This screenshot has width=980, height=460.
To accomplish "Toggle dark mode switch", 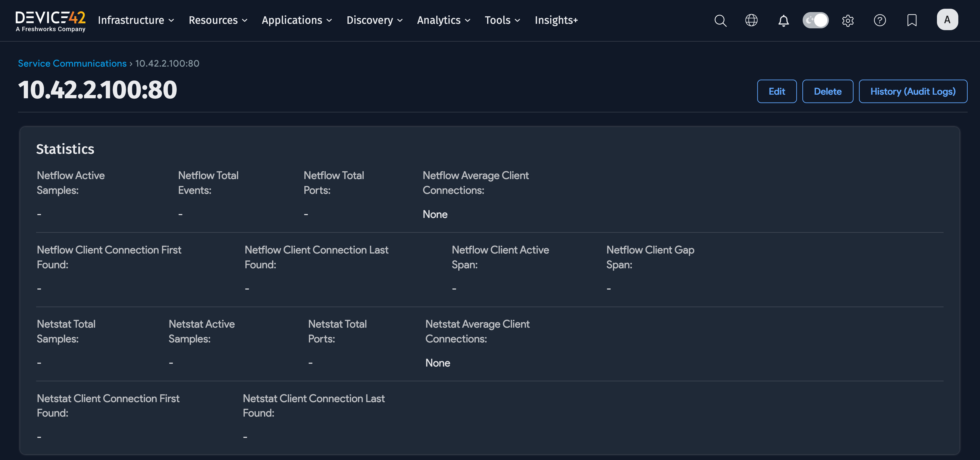I will 815,20.
